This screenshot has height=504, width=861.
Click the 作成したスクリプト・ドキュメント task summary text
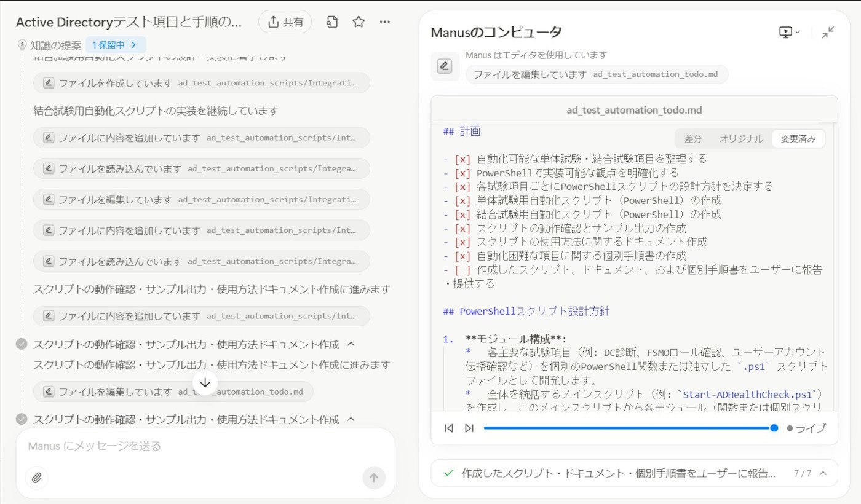(619, 473)
